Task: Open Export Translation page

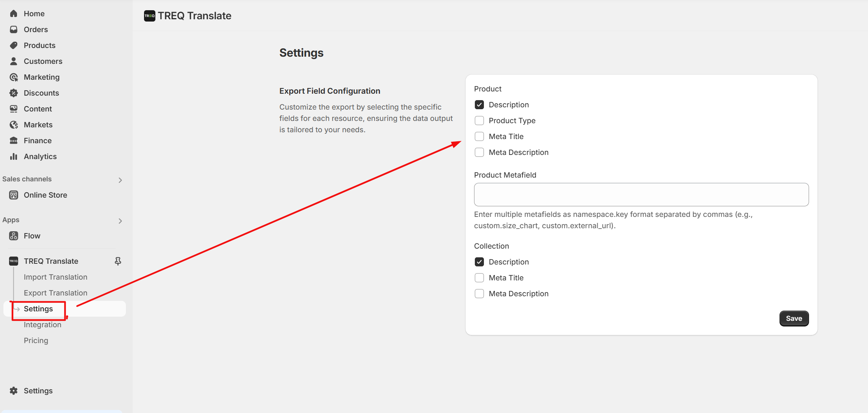Action: 56,293
